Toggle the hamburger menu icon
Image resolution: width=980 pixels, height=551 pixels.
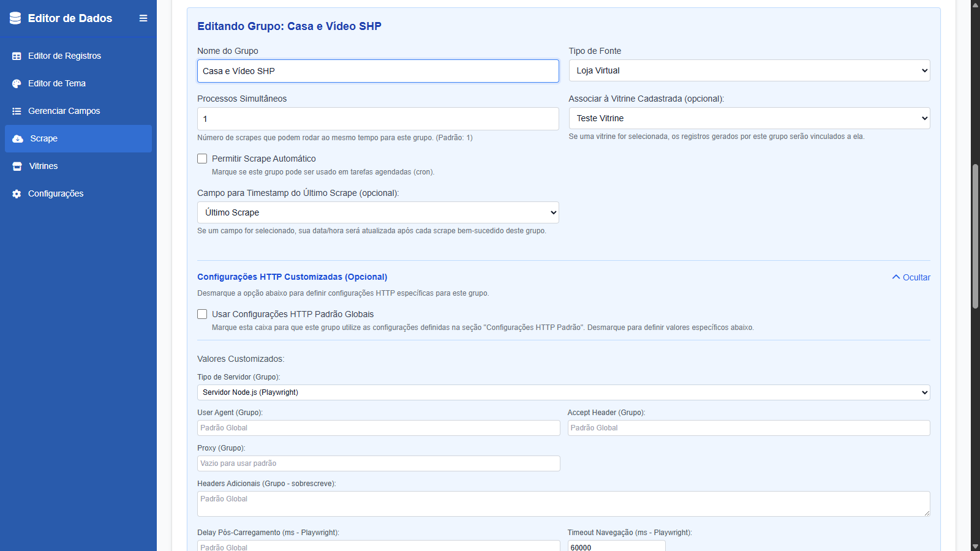[143, 18]
